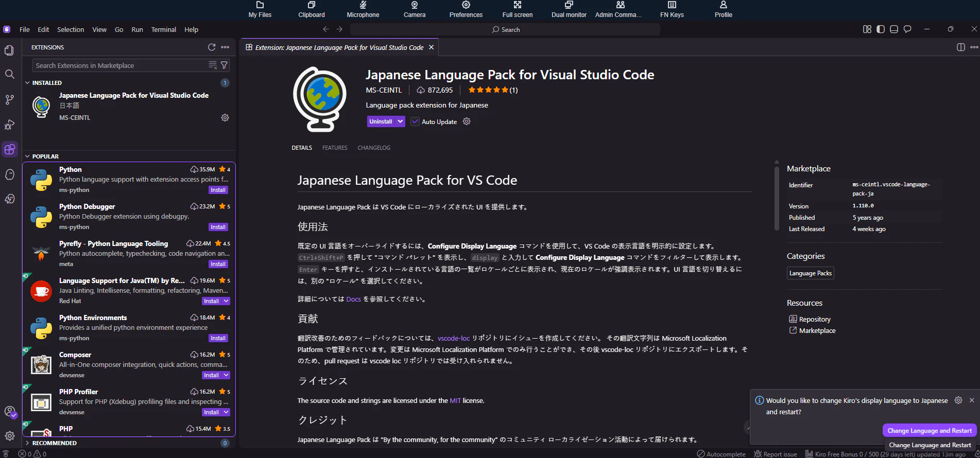
Task: Open the Help menu
Action: pos(192,29)
